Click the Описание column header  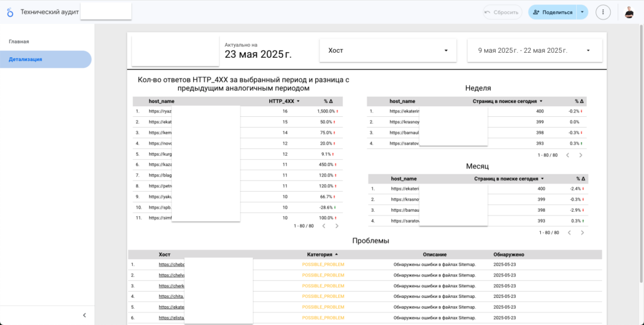coord(435,255)
